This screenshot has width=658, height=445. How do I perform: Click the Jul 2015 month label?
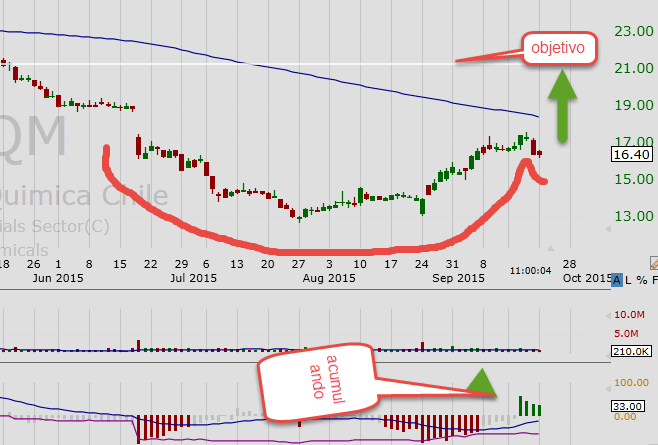(x=193, y=278)
